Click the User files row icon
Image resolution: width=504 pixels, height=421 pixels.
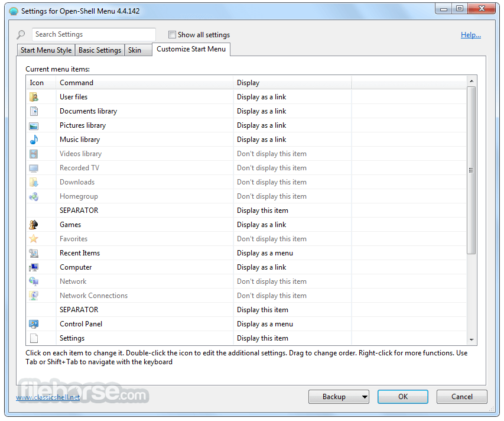click(34, 97)
